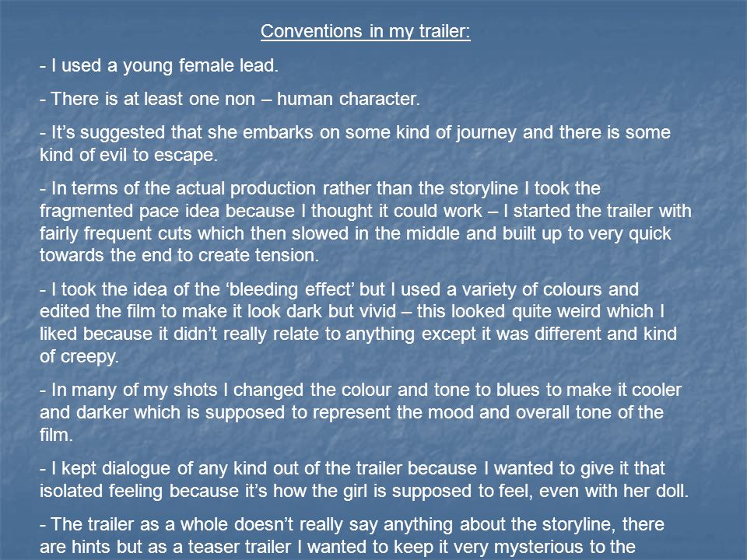Click the 'dark but vivid' line

[x=352, y=311]
